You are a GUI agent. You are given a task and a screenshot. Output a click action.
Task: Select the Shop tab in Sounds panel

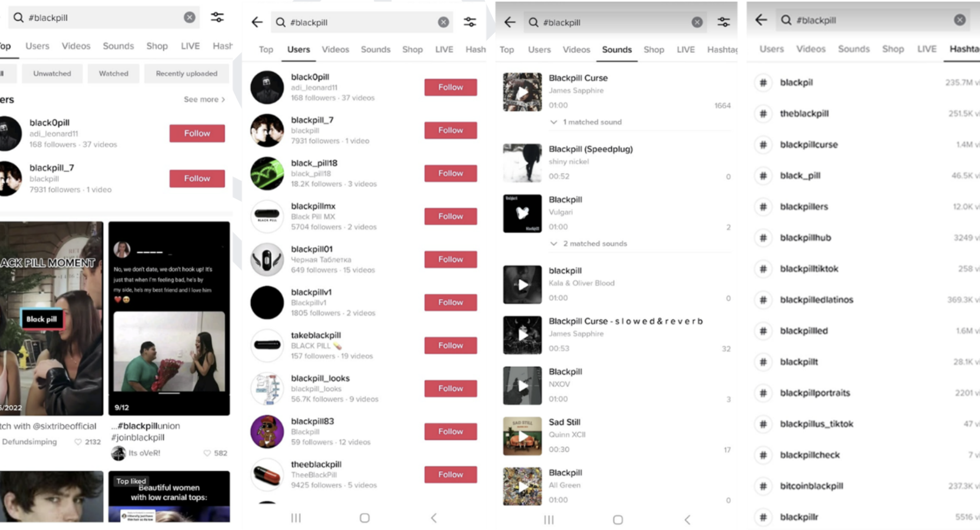654,50
